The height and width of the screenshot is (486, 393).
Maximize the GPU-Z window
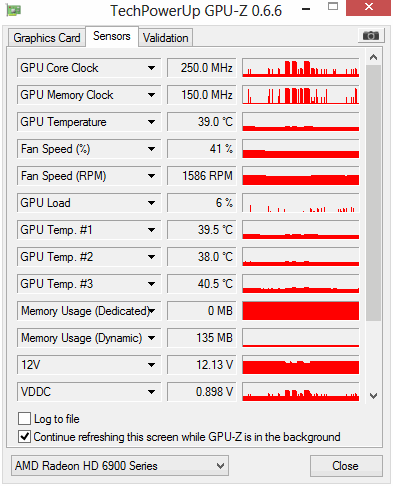[x=333, y=7]
